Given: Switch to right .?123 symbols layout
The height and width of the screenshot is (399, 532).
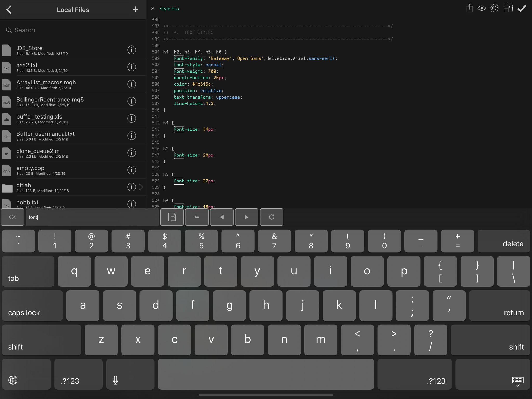Looking at the screenshot, I should (x=415, y=374).
